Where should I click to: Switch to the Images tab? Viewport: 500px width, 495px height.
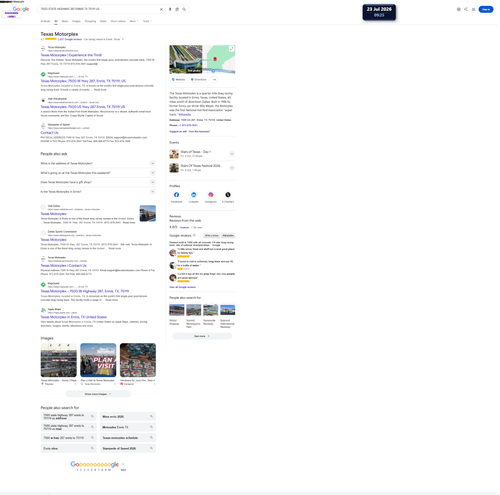76,21
